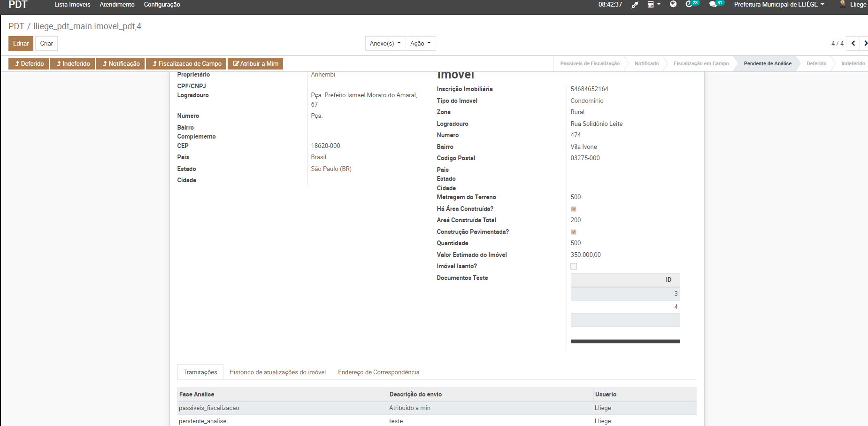Switch to Endereço de Correspondência tab
This screenshot has height=426, width=868.
click(x=378, y=372)
